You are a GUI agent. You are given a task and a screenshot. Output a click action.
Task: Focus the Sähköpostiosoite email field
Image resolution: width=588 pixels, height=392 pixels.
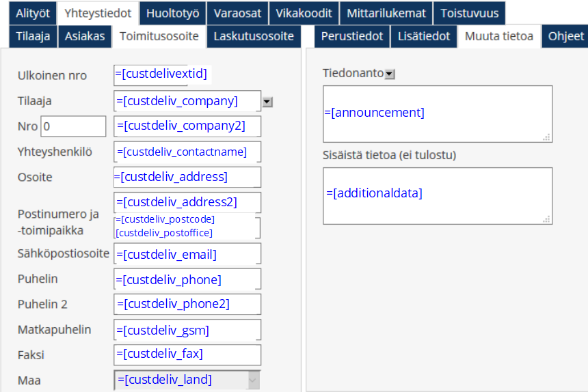point(187,254)
